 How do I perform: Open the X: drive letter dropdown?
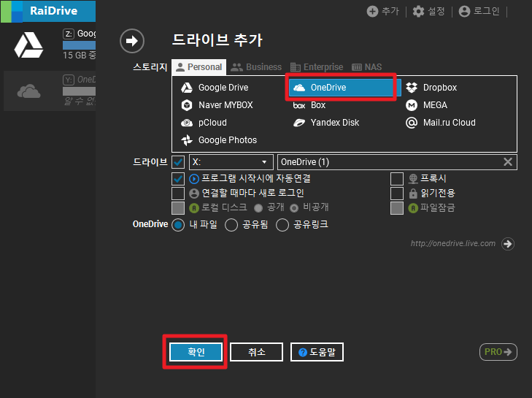point(231,162)
